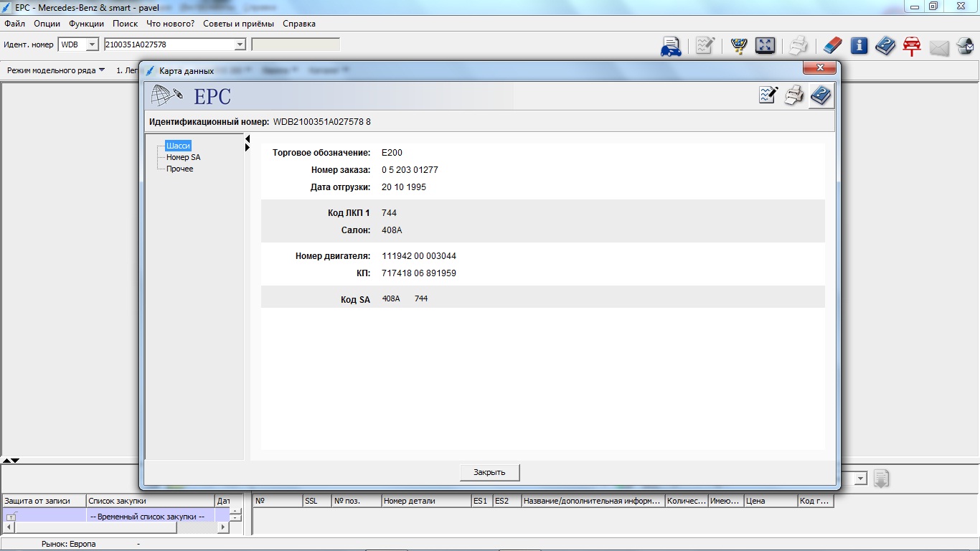Select the Временный список закупки row
Screen dimensions: 980x551
pos(116,517)
